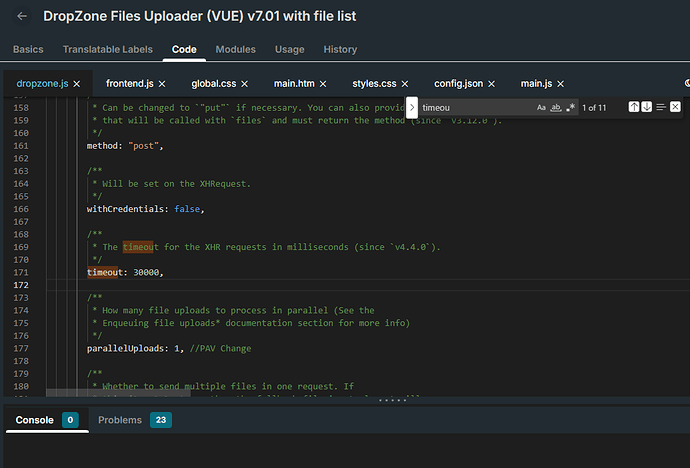The width and height of the screenshot is (690, 468).
Task: Close the dropzone.js tab
Action: pyautogui.click(x=76, y=84)
